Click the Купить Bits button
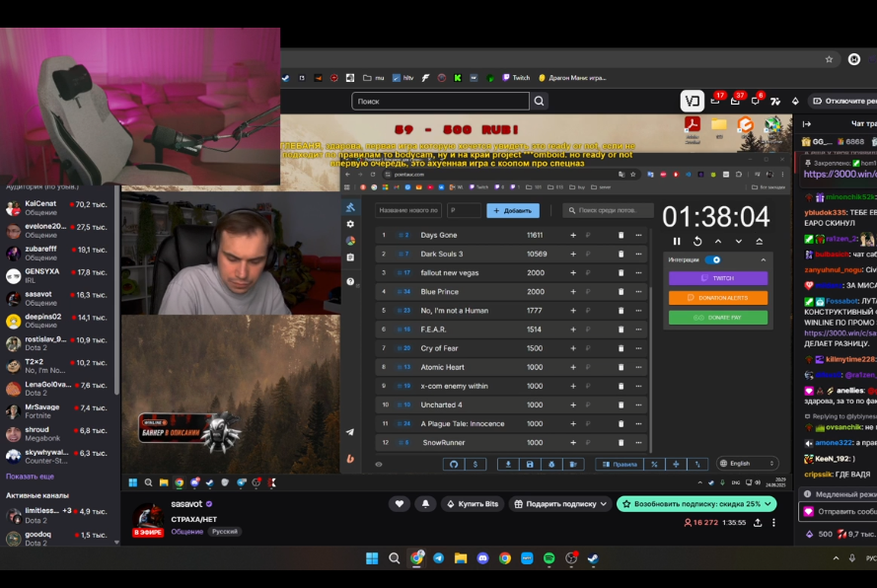 coord(473,504)
